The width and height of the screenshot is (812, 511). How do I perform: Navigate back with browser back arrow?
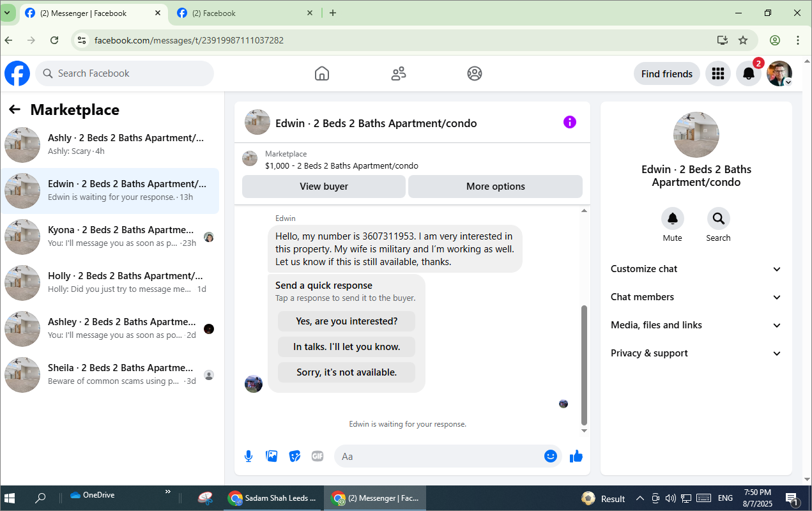[x=8, y=40]
